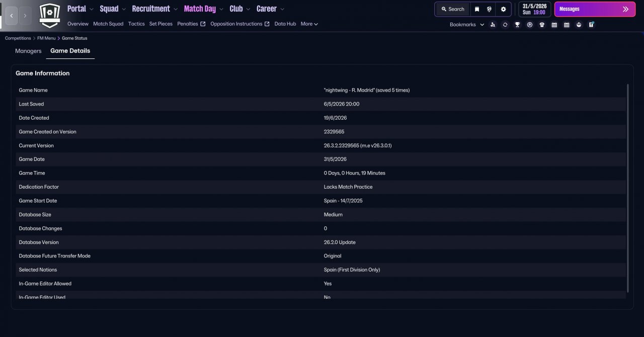Screen dimensions: 644x337
Task: Open the Tactics submenu item
Action: (x=136, y=24)
